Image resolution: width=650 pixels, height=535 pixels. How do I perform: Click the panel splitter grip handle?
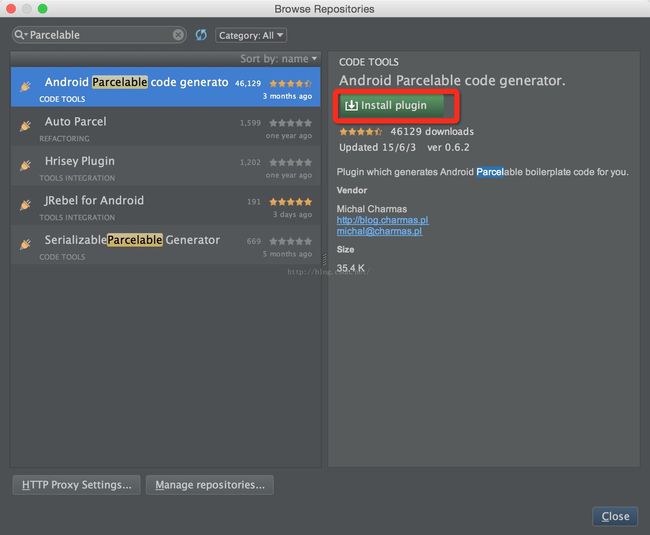[x=324, y=260]
